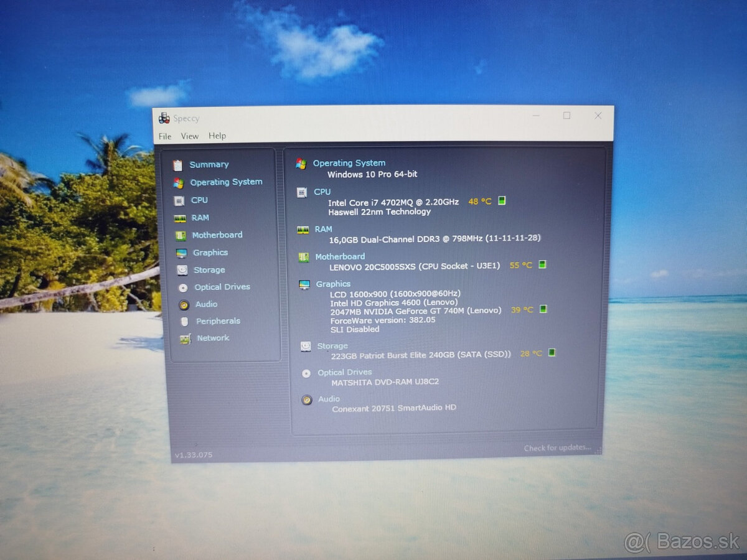Click the v1.33.075 version label
Screen dimensions: 747x560
194,454
